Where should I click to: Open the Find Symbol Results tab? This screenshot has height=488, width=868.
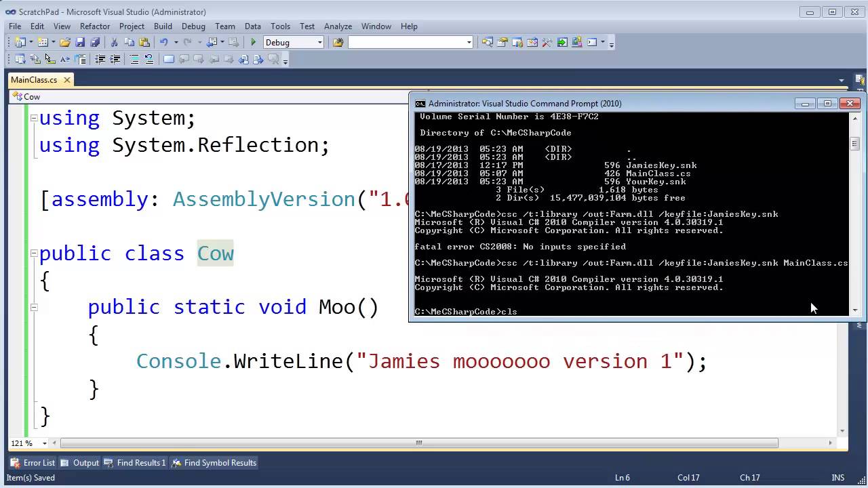click(214, 463)
